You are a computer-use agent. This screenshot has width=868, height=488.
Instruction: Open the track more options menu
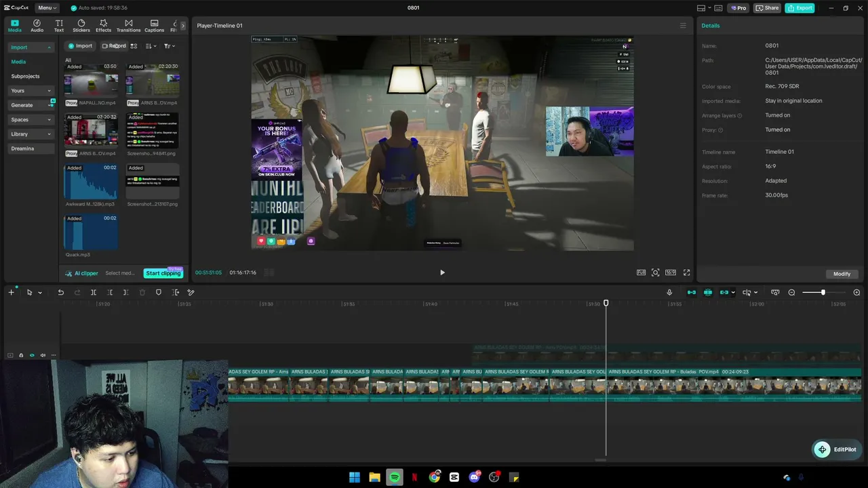tap(54, 355)
